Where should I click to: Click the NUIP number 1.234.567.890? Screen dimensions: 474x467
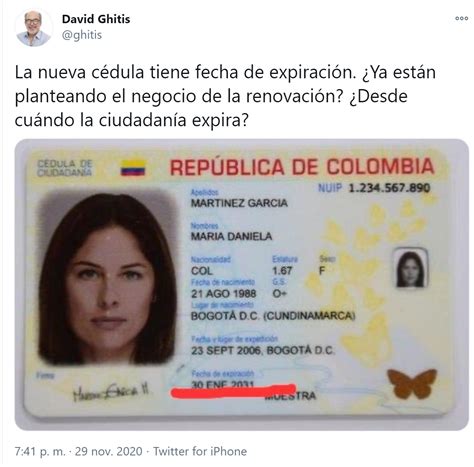point(389,188)
